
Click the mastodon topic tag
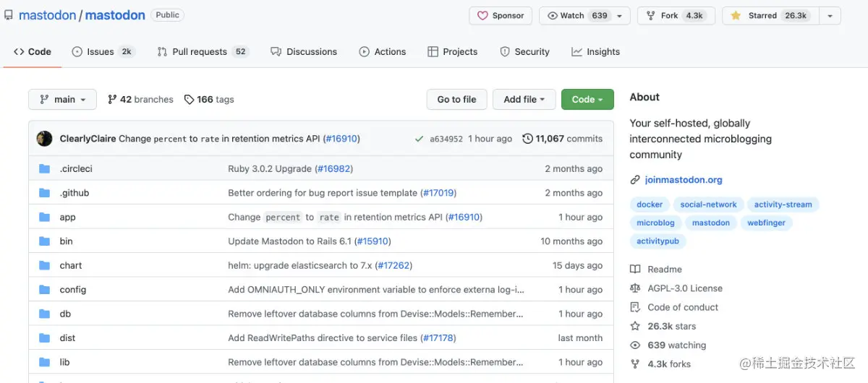[711, 223]
